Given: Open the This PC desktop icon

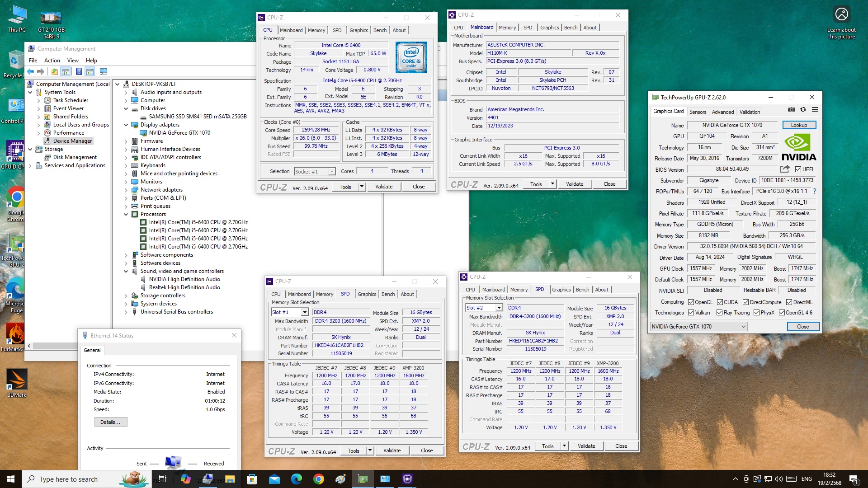Looking at the screenshot, I should pos(17,19).
